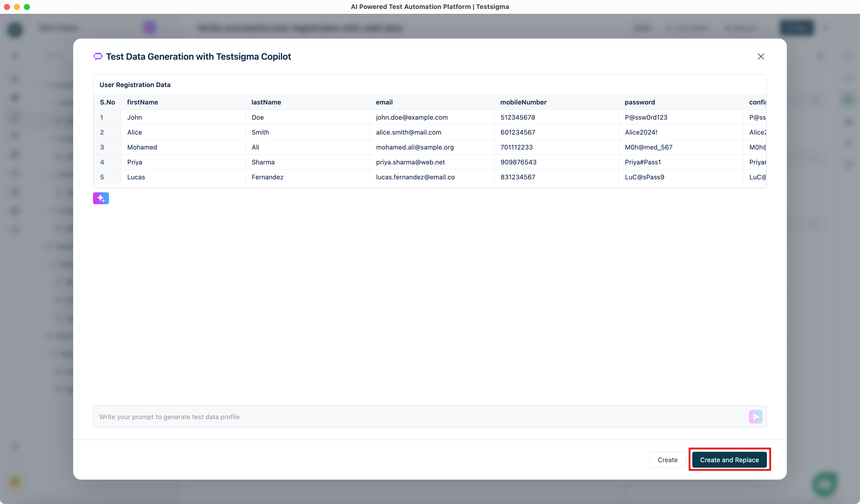Click row number 5 in the S.No column
Viewport: 860px width, 504px height.
[102, 177]
